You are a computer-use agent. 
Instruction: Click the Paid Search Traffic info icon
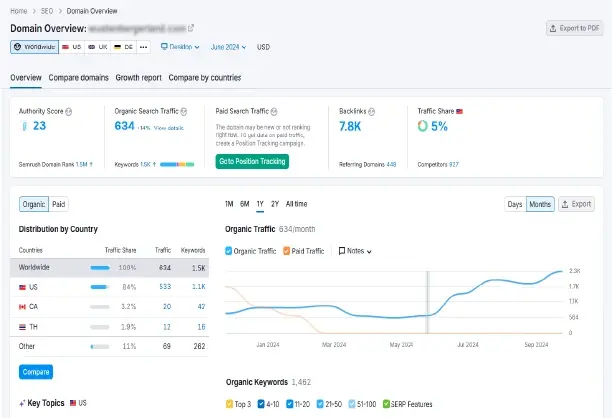click(x=274, y=112)
